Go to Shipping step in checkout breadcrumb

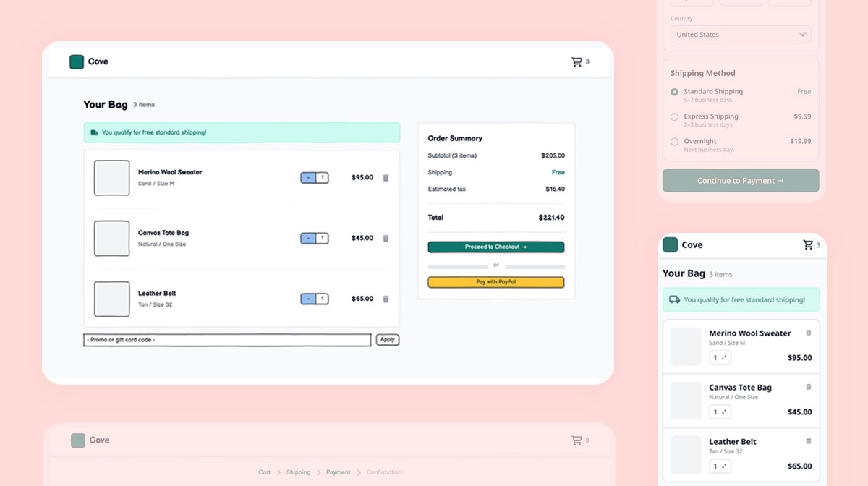pos(298,472)
